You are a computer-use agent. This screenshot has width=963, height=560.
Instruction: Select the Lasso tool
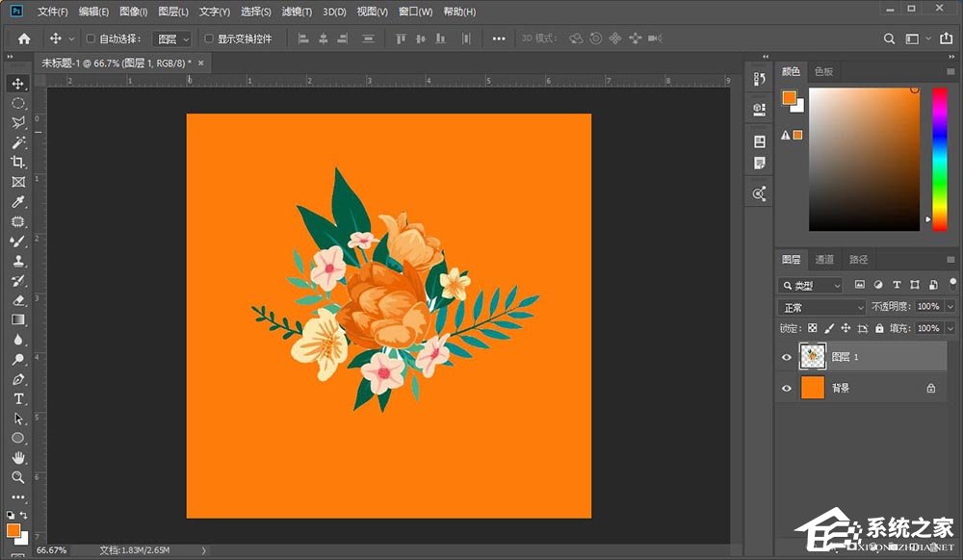(x=17, y=122)
